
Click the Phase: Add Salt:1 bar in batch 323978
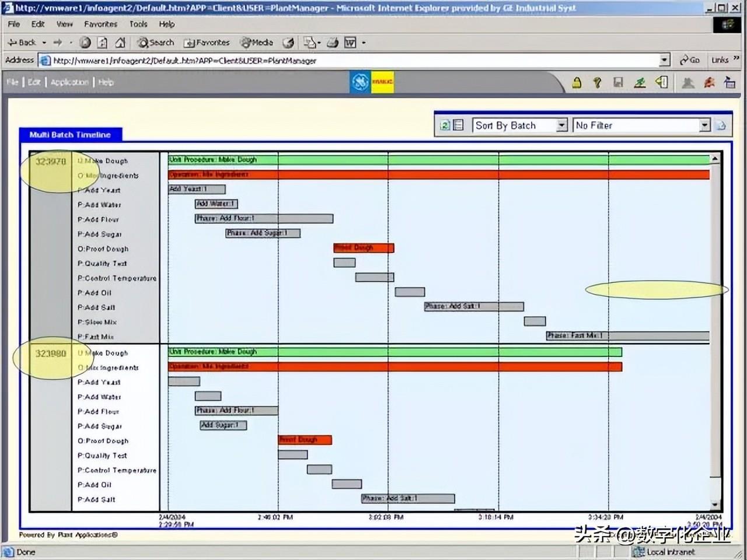coord(474,307)
